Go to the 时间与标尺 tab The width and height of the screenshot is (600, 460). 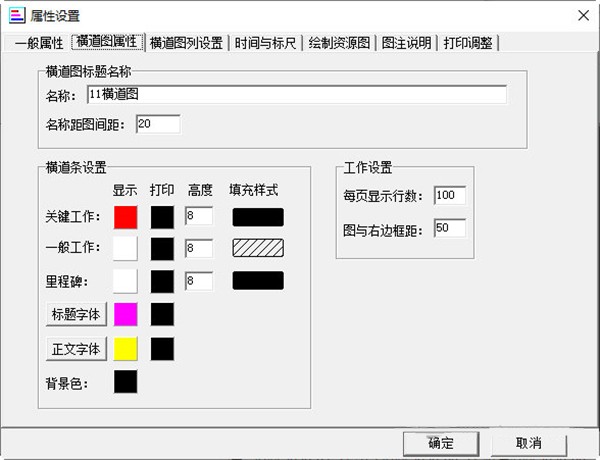coord(266,42)
